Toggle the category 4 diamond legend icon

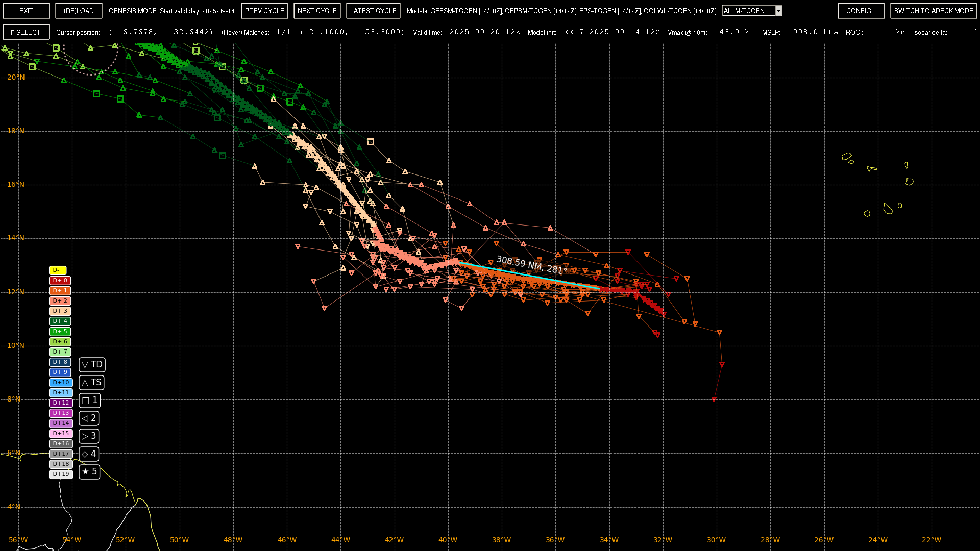coord(89,454)
